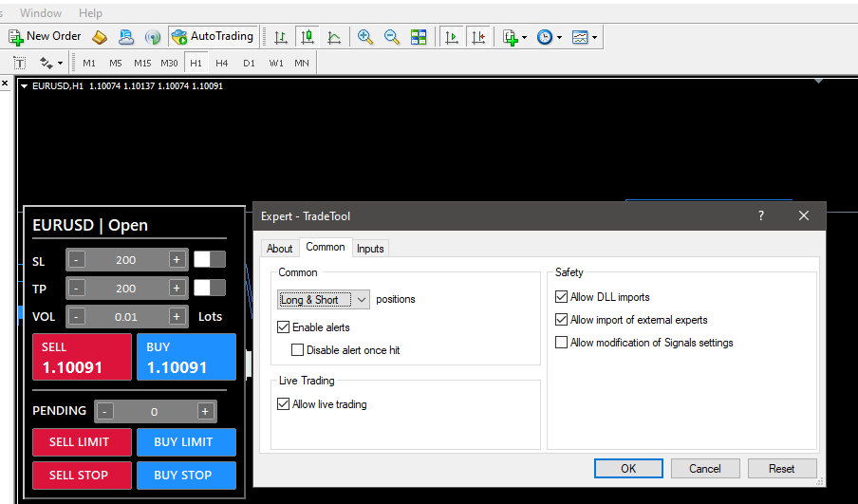This screenshot has width=858, height=504.
Task: Select the H4 timeframe
Action: (x=221, y=63)
